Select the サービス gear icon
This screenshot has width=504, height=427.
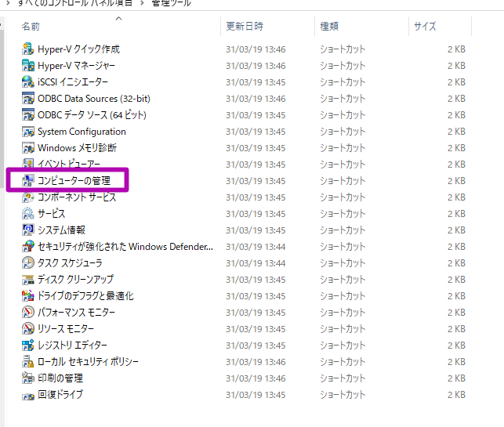point(28,214)
